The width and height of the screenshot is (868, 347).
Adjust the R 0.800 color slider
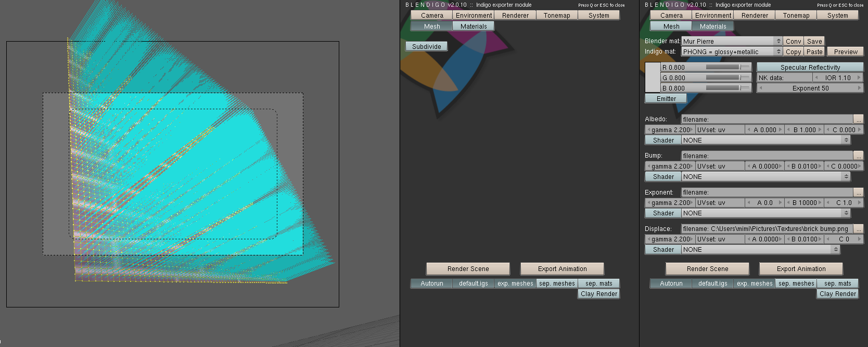click(x=706, y=67)
